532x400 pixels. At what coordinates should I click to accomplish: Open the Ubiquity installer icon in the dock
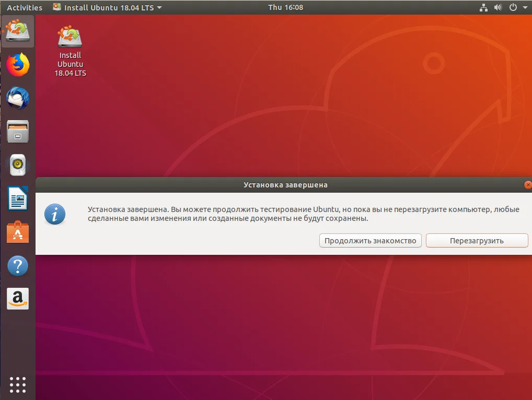tap(18, 30)
